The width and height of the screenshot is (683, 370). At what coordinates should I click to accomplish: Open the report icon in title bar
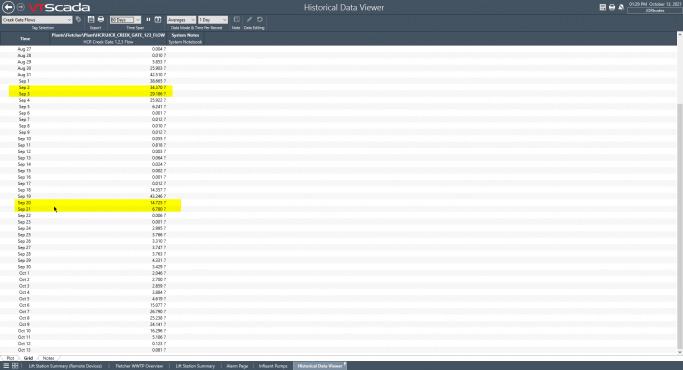coord(603,7)
